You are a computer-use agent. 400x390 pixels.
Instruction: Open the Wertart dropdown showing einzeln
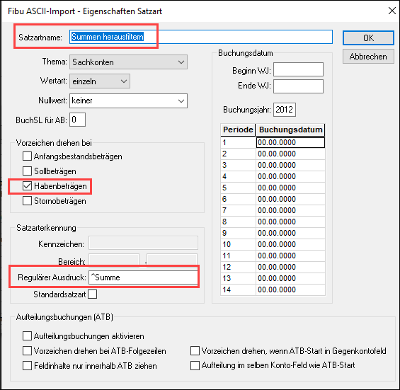pyautogui.click(x=99, y=81)
